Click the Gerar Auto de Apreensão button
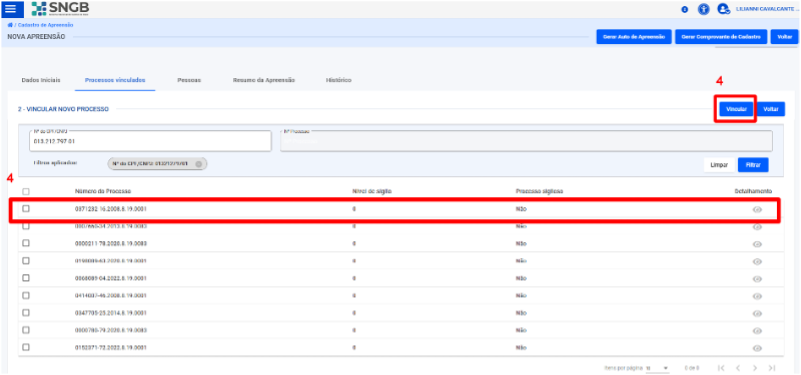Image resolution: width=801 pixels, height=375 pixels. tap(633, 37)
